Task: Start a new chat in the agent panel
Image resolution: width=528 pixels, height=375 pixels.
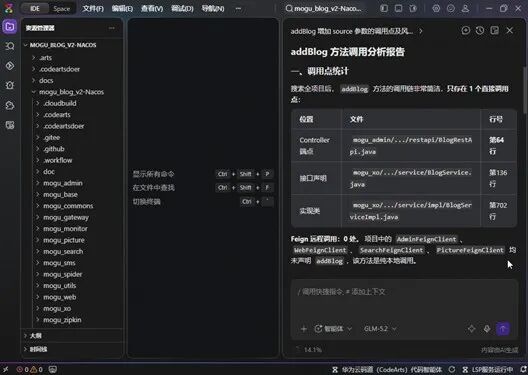Action: (466, 31)
